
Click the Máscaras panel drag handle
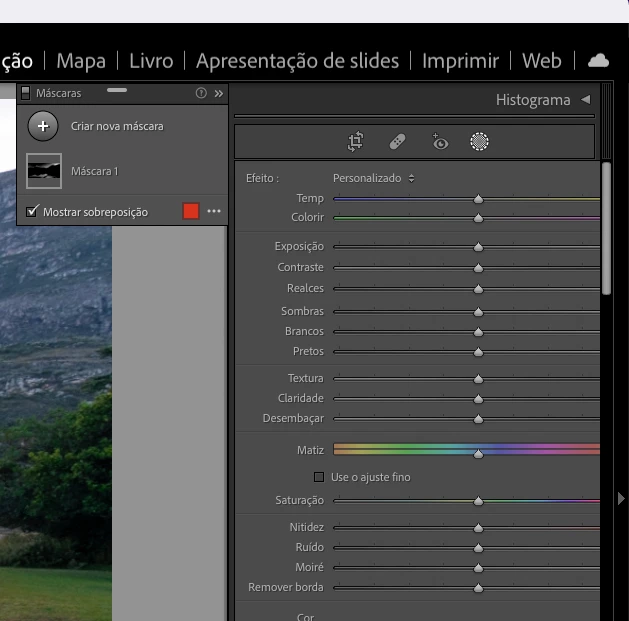pyautogui.click(x=117, y=90)
